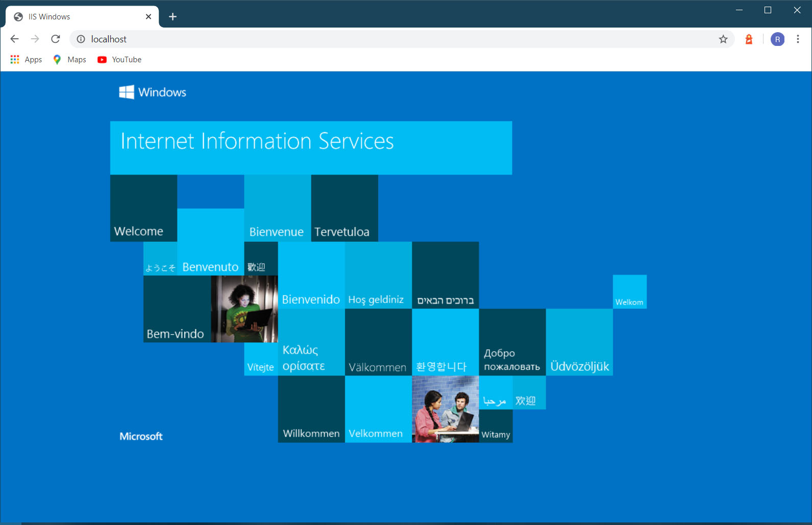
Task: Click the browser back arrow
Action: click(x=14, y=39)
